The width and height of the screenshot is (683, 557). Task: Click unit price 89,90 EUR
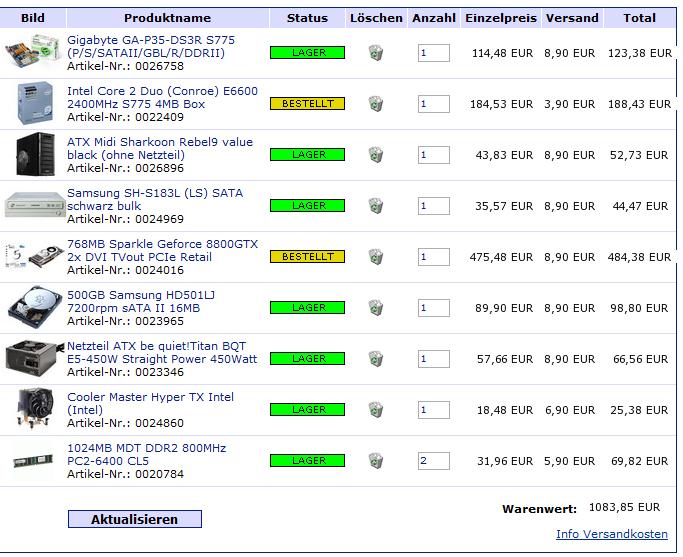(504, 308)
